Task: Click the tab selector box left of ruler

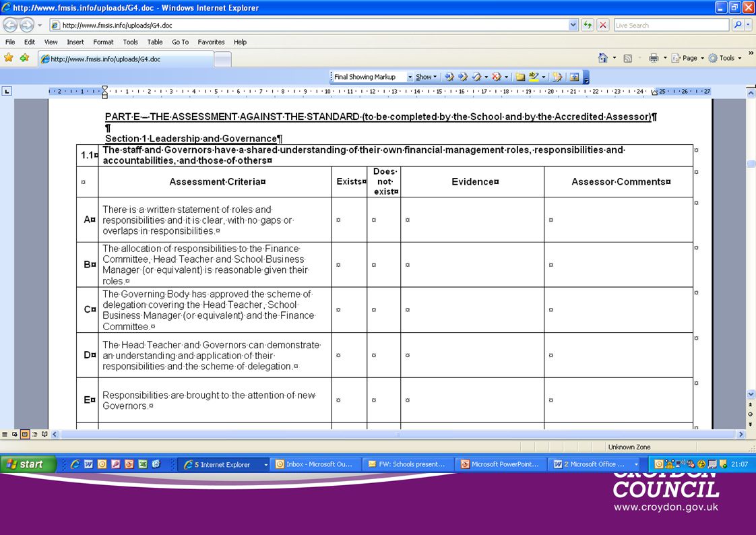Action: 7,91
